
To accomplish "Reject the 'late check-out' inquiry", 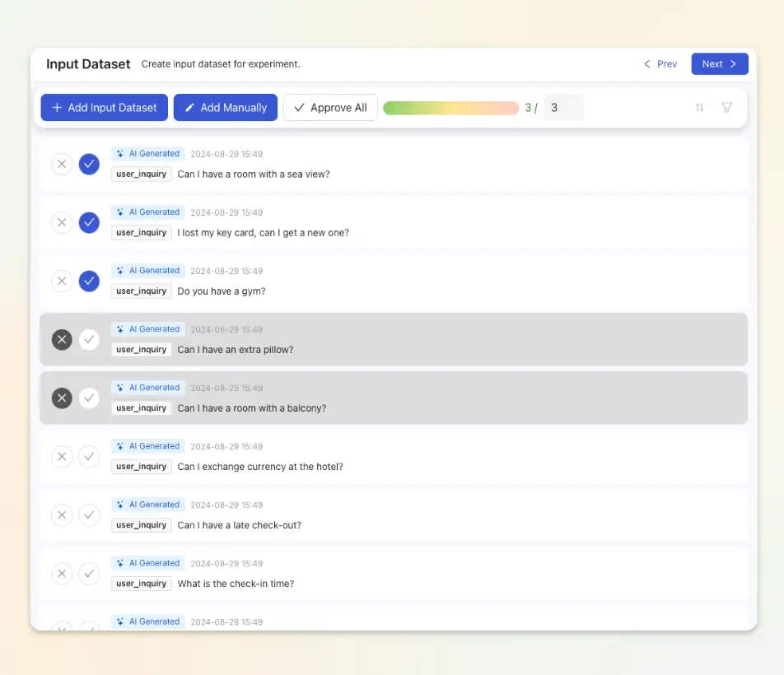I will coord(62,514).
